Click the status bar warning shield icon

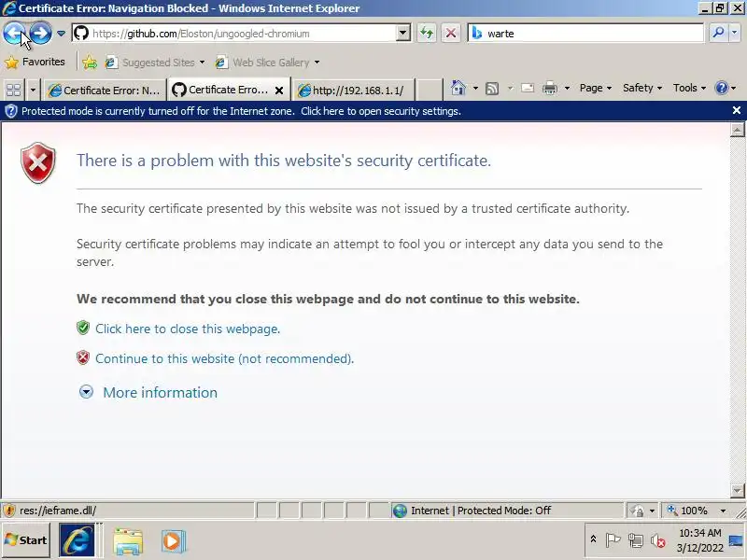point(9,511)
